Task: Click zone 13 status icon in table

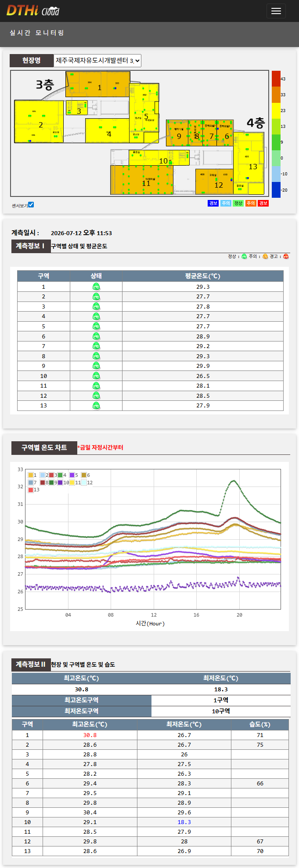Action: pos(96,406)
